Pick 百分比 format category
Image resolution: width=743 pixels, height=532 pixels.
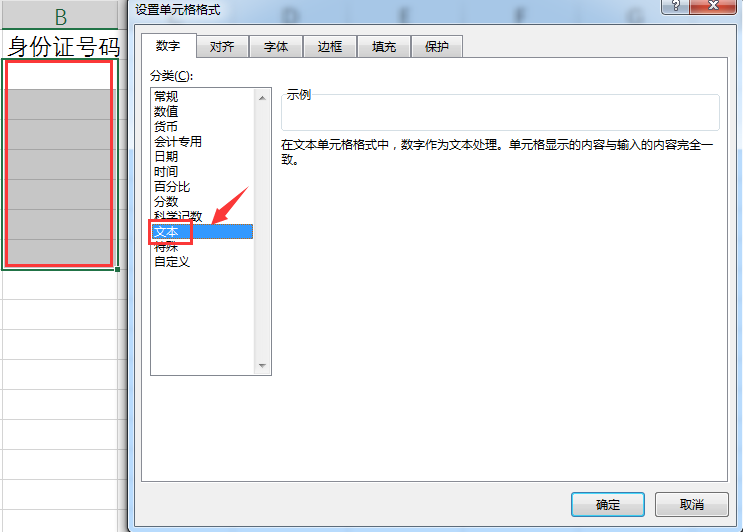(172, 187)
